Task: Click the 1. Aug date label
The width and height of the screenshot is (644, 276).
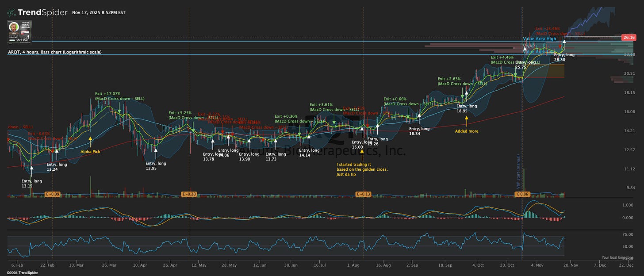Action: click(353, 265)
